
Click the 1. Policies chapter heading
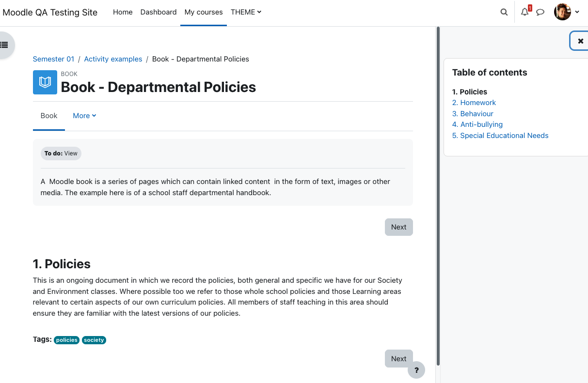[x=62, y=264]
